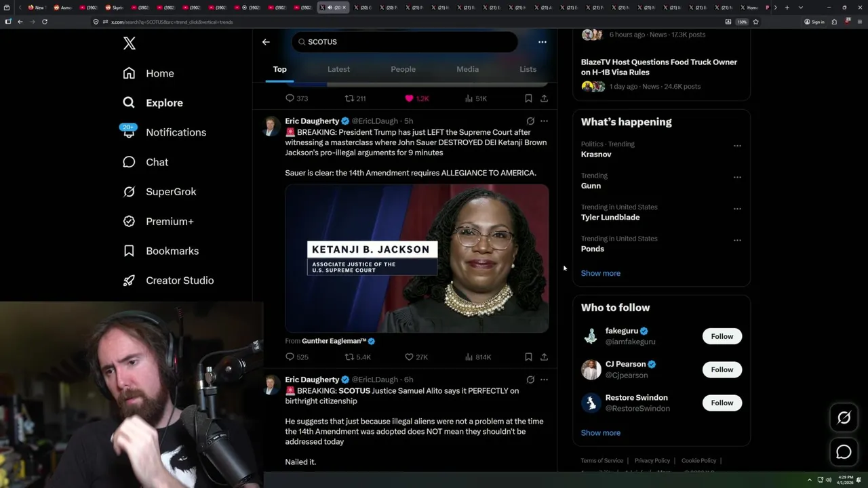Open the Ponds trending topic
Viewport: 868px width, 488px height.
point(592,249)
